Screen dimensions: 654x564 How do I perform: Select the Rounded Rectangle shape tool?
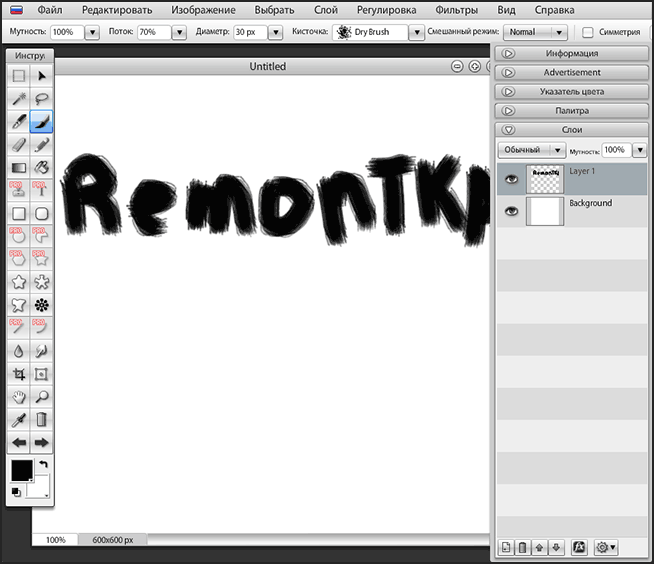(41, 214)
